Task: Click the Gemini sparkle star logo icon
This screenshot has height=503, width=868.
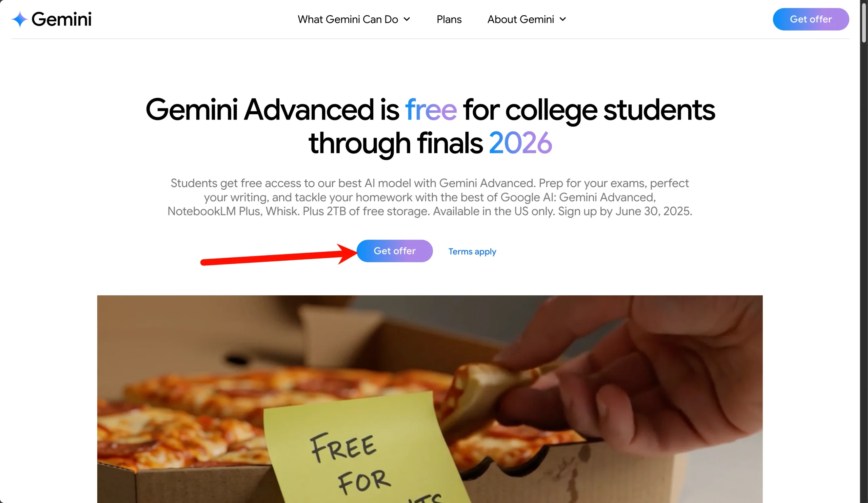Action: coord(20,19)
